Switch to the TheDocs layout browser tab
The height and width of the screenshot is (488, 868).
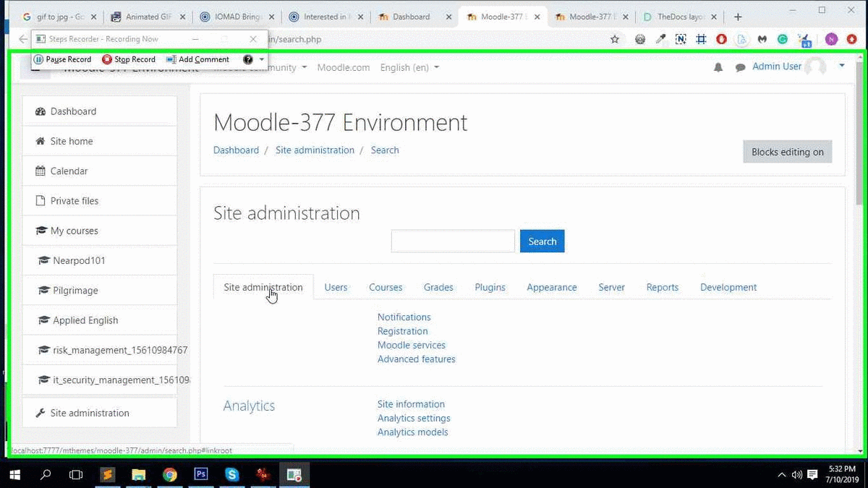[680, 17]
